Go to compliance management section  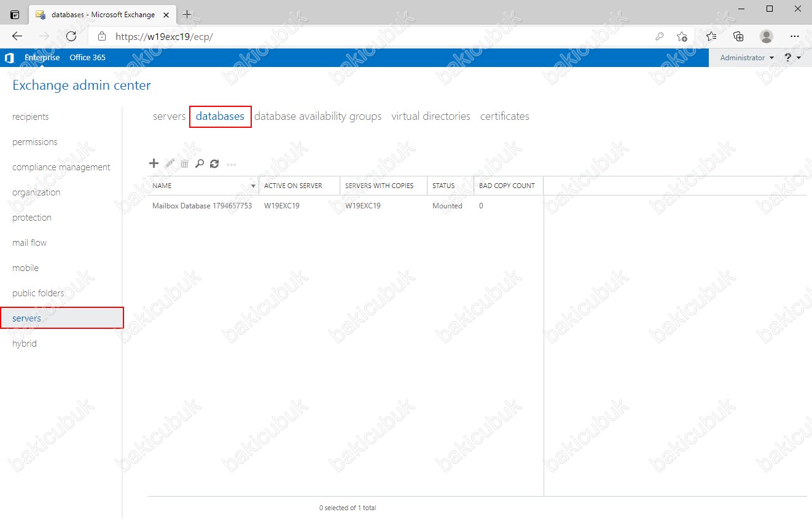(x=61, y=167)
